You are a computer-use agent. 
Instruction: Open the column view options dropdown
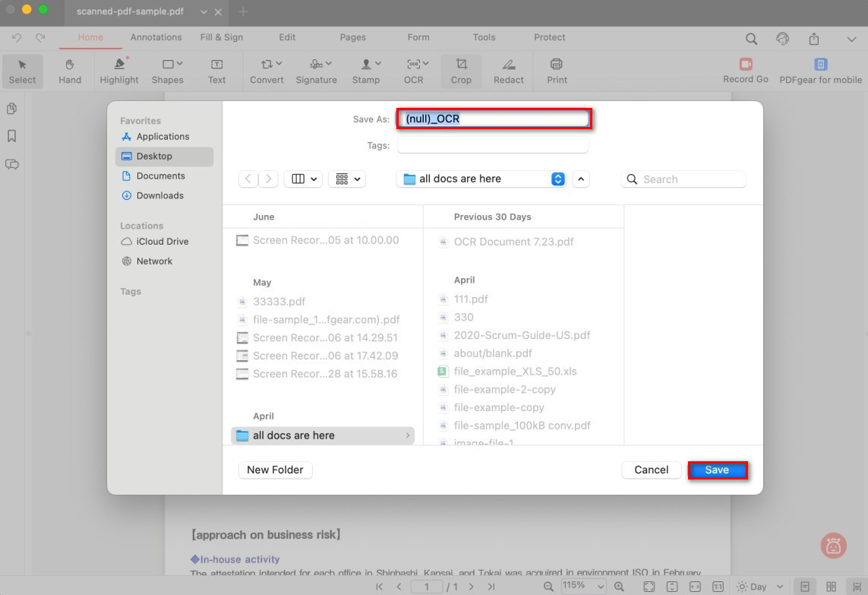(305, 179)
